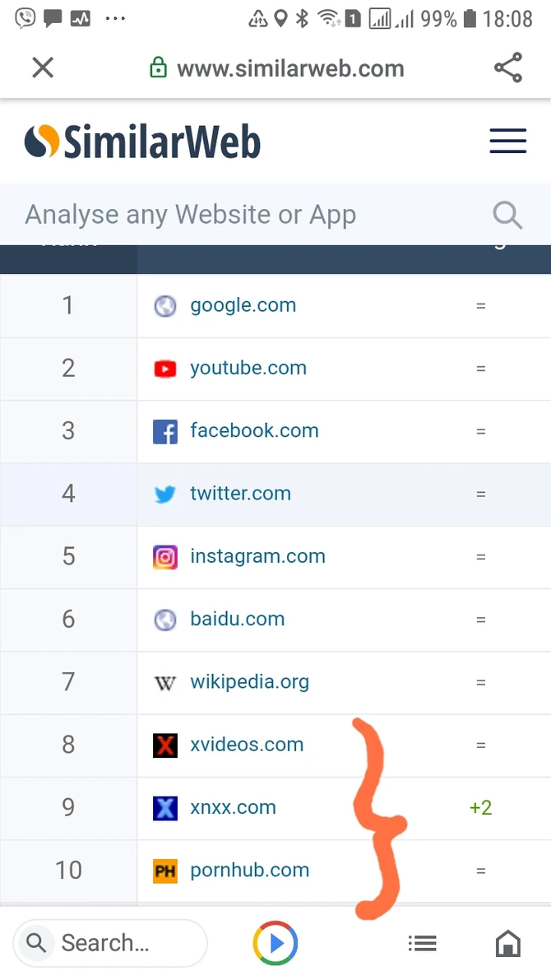The image size is (551, 980).
Task: Tap the bottom Search... box
Action: tap(110, 943)
